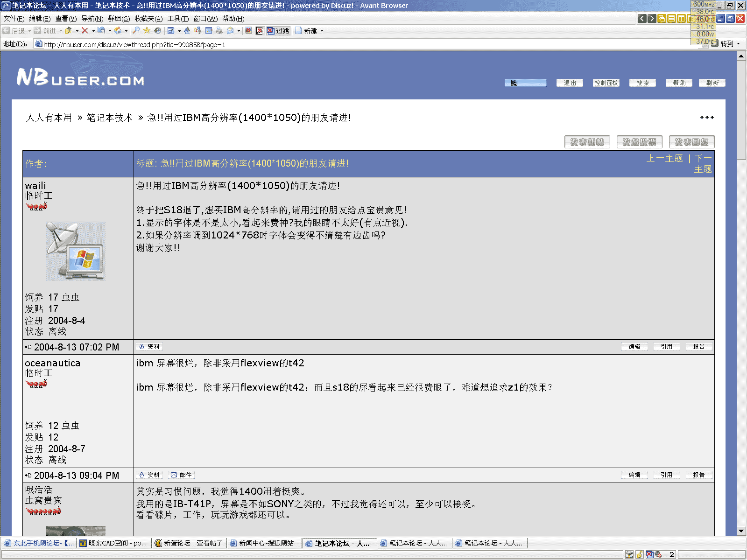Click the 搜索 search button in header
Screen dimensions: 747x560
[x=642, y=83]
